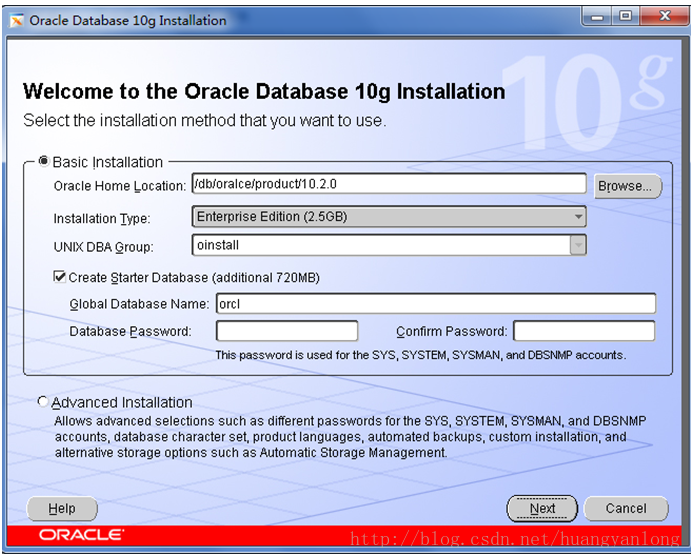Select the Advanced Installation radio button
The height and width of the screenshot is (559, 691).
pos(42,402)
